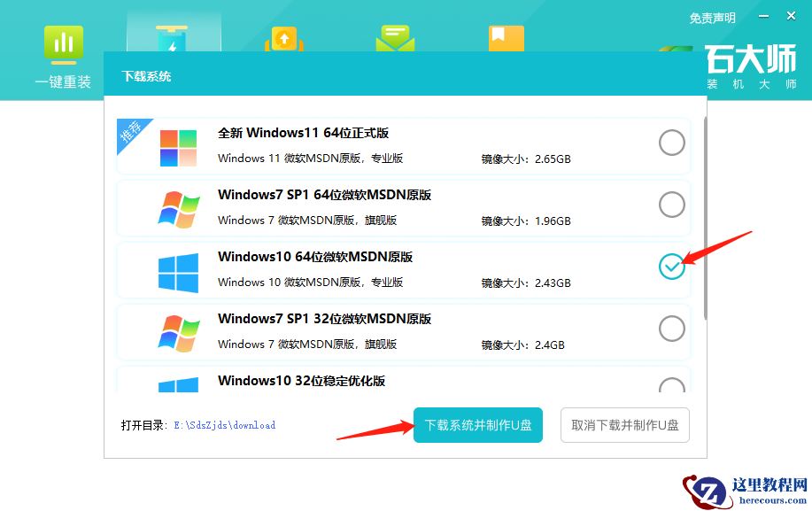812x511 pixels.
Task: Click the 取消下载并制作U盘 button
Action: [624, 425]
